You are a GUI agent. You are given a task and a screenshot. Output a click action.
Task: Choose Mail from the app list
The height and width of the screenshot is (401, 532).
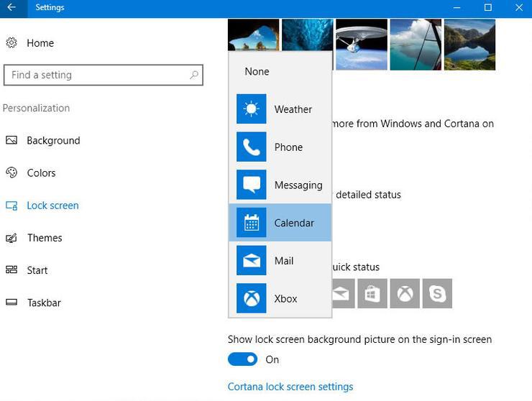tap(280, 261)
